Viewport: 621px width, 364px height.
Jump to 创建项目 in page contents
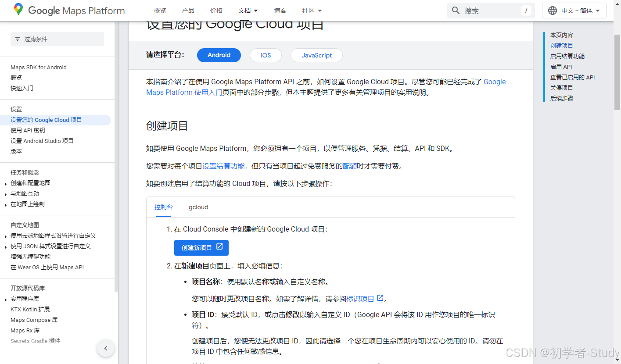[562, 46]
